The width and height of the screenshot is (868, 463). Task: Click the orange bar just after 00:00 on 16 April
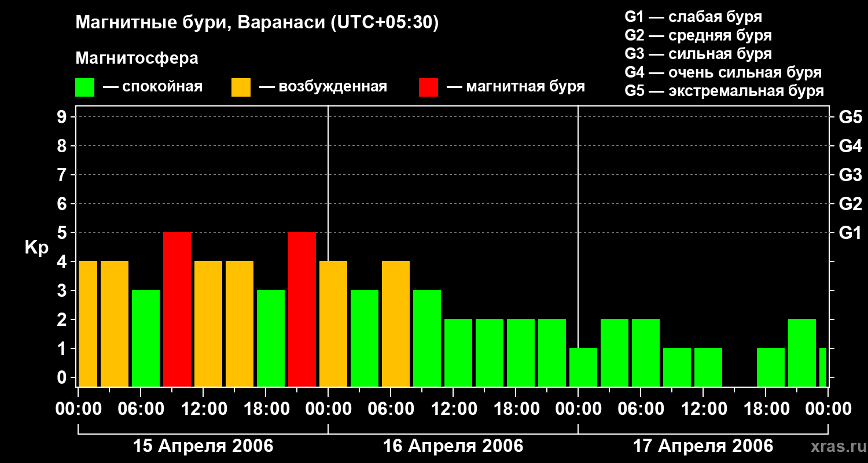pos(333,324)
